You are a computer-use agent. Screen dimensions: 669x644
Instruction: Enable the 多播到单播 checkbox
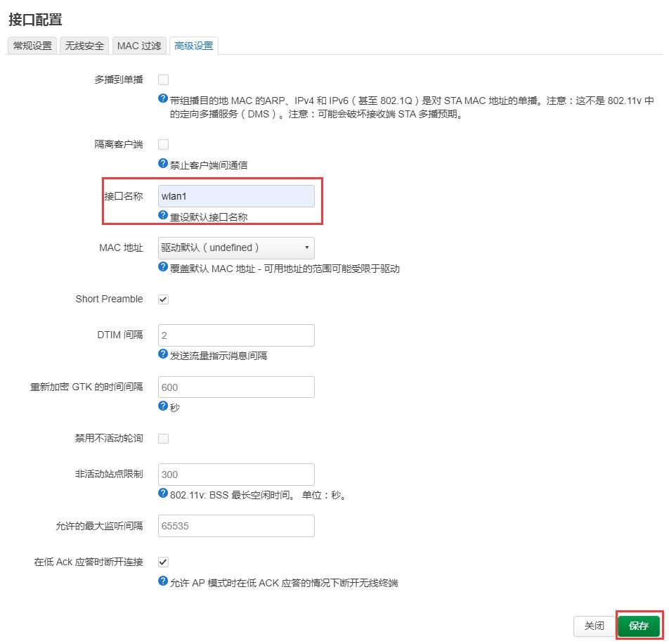[164, 80]
